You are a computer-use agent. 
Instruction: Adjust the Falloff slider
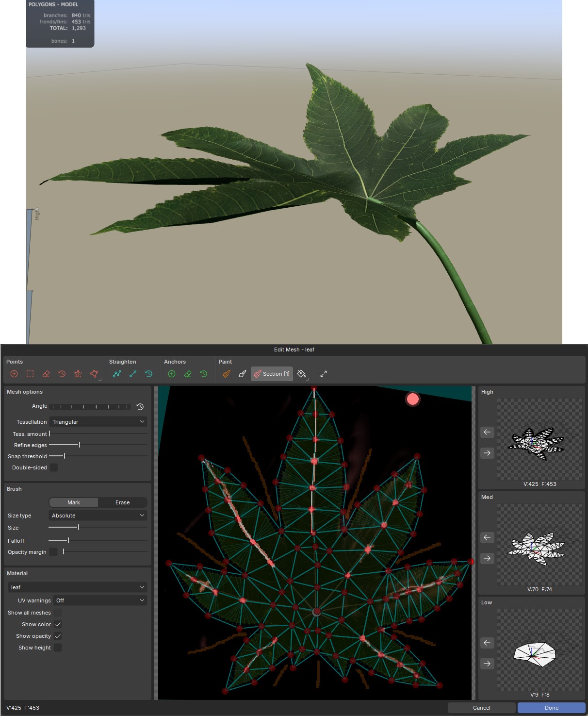point(68,540)
